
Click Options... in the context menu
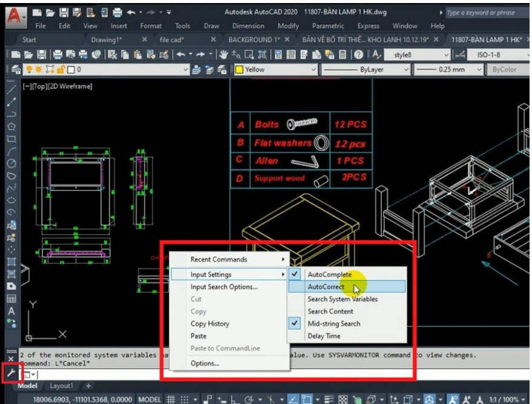coord(205,363)
